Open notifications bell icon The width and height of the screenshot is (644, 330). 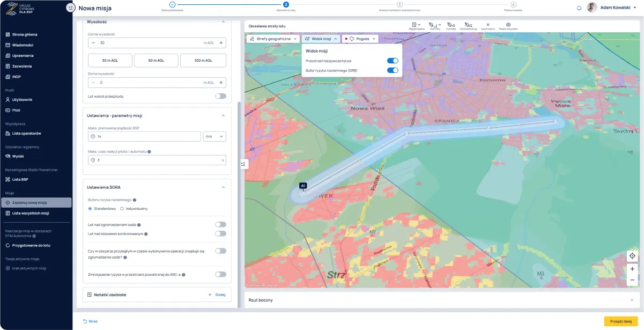point(579,8)
